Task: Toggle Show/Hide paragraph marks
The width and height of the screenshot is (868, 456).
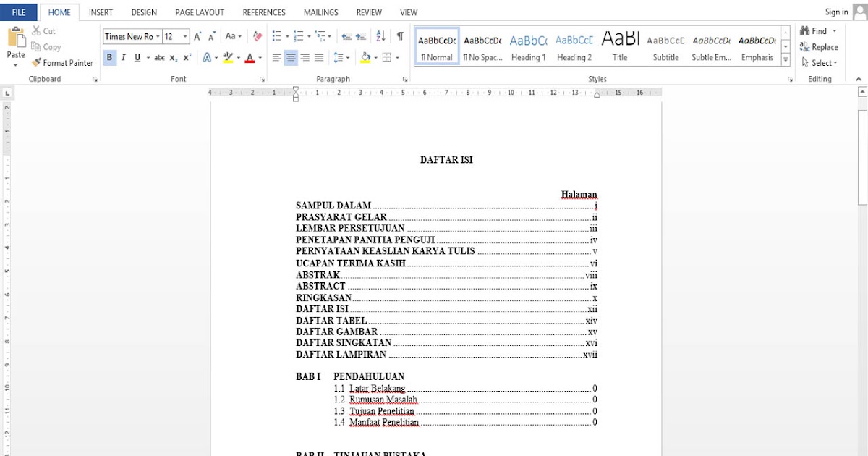Action: click(x=400, y=36)
